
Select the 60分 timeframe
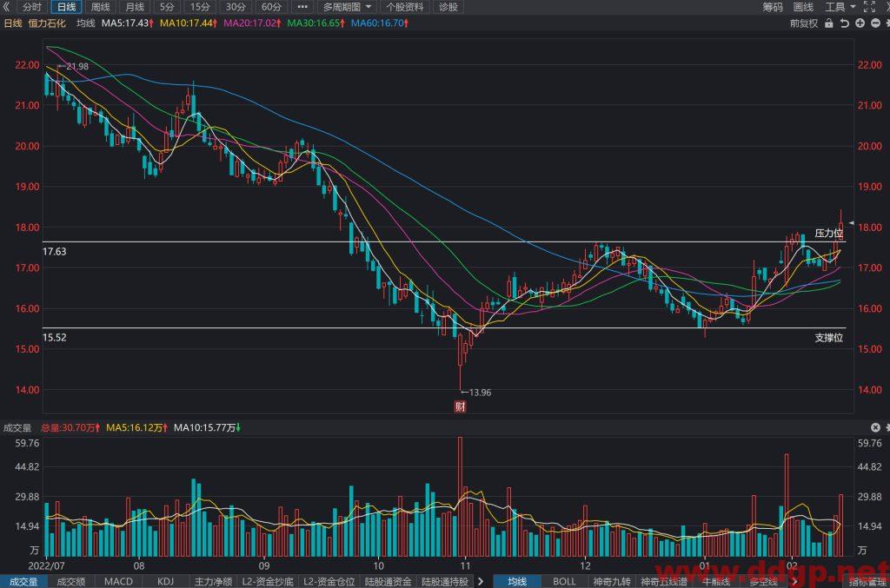pyautogui.click(x=271, y=7)
